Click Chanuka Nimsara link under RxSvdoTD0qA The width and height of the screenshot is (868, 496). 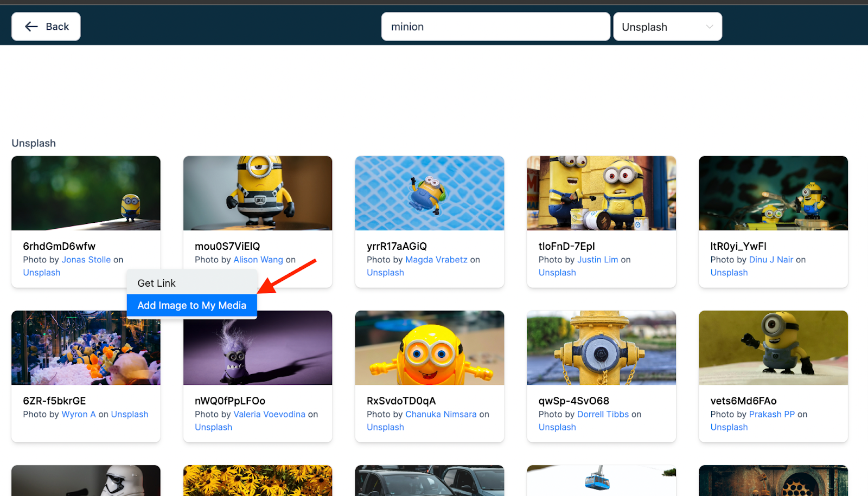click(441, 414)
